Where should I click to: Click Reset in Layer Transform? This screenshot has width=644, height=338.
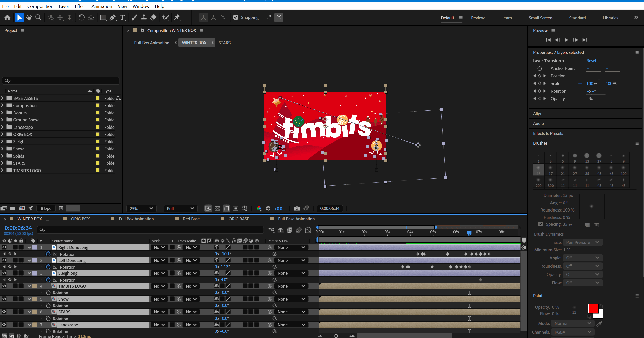pos(591,61)
